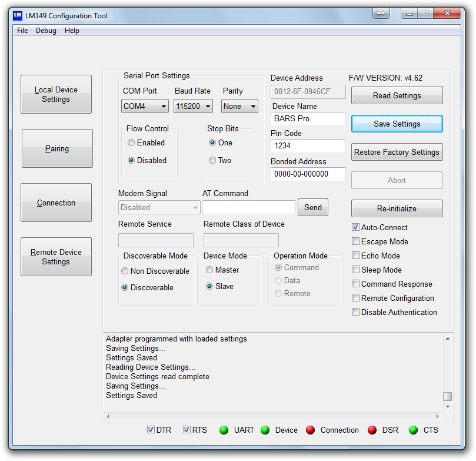476x461 pixels.
Task: Click into the AT Command input field
Action: coord(249,207)
